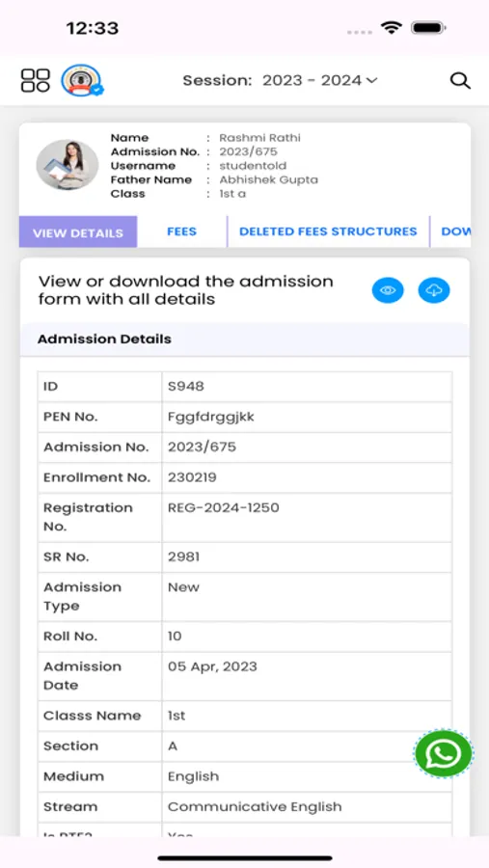
Task: Select Section value A
Action: click(173, 746)
